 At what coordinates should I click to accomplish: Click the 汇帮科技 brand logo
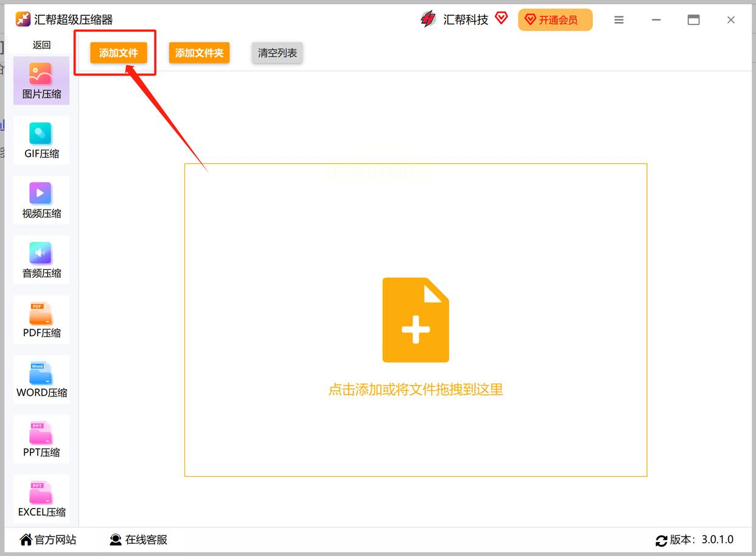429,19
